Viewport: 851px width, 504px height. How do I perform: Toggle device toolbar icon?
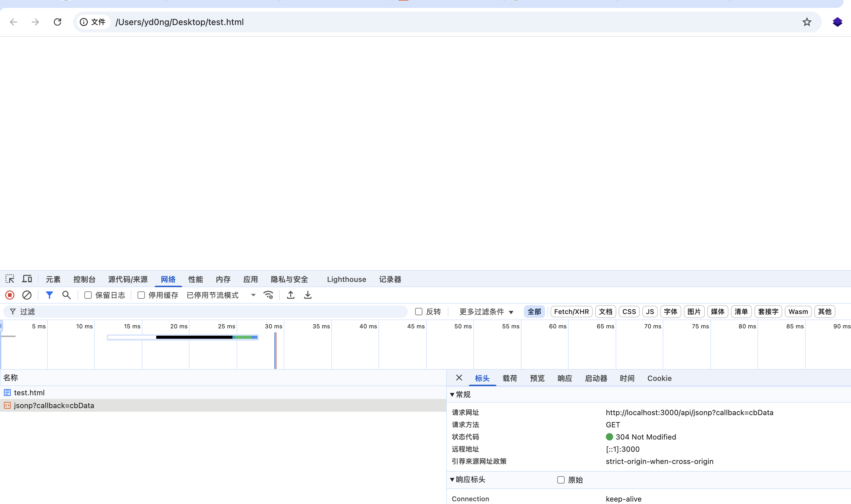pyautogui.click(x=27, y=279)
